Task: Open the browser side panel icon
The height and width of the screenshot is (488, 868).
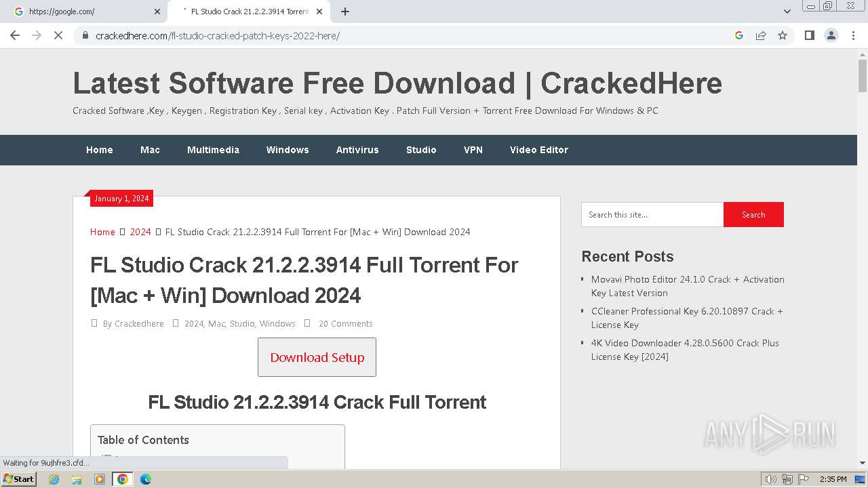Action: 809,35
